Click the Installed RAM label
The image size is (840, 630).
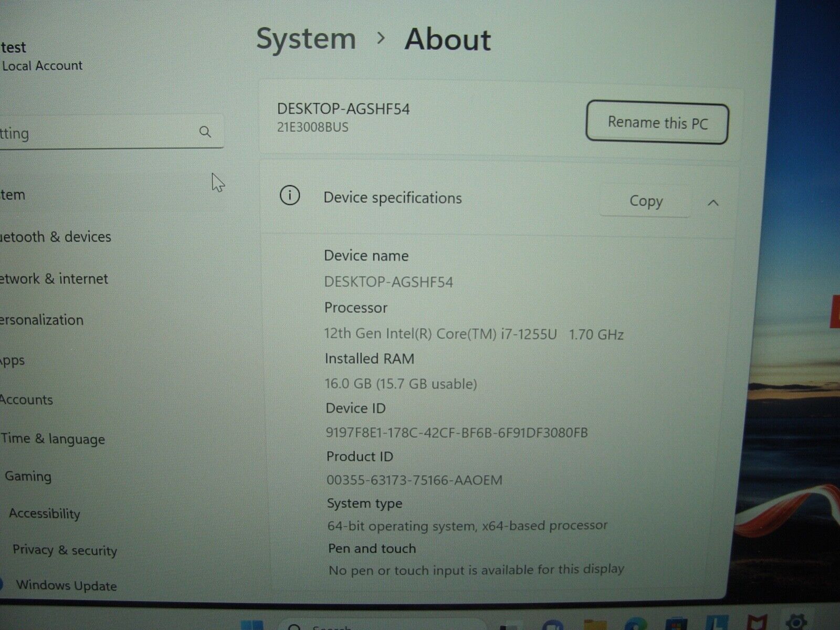tap(370, 359)
